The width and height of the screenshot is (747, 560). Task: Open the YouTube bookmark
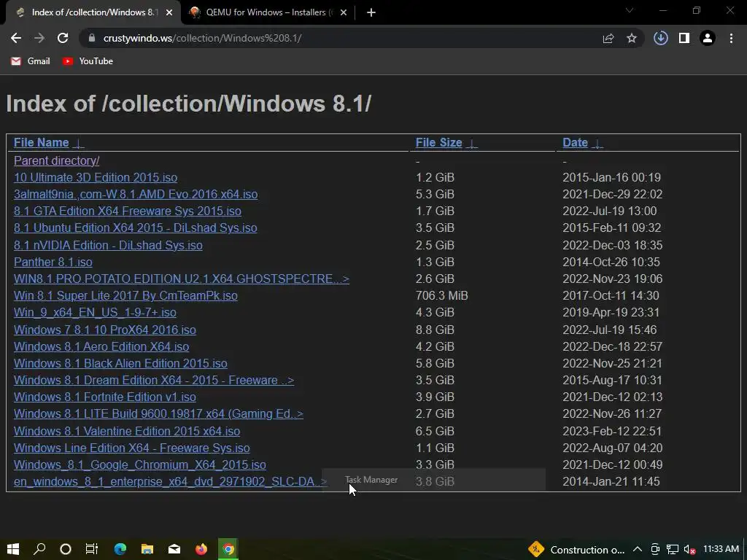tap(88, 61)
